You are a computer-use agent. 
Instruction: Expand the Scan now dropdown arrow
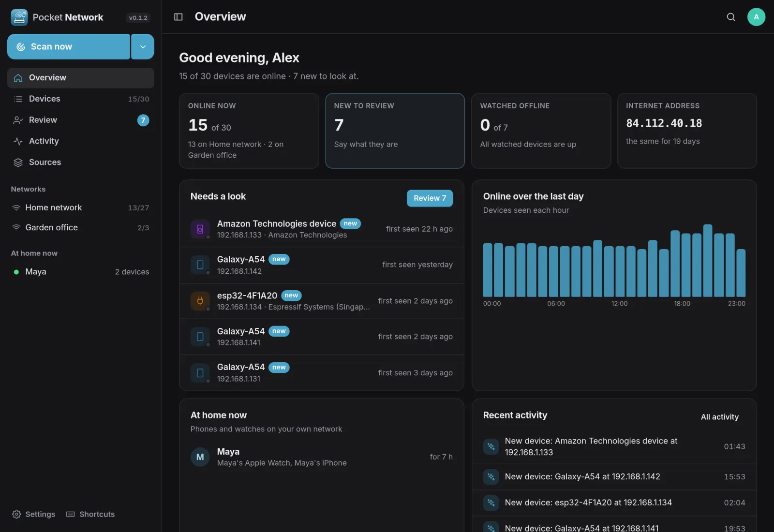143,46
